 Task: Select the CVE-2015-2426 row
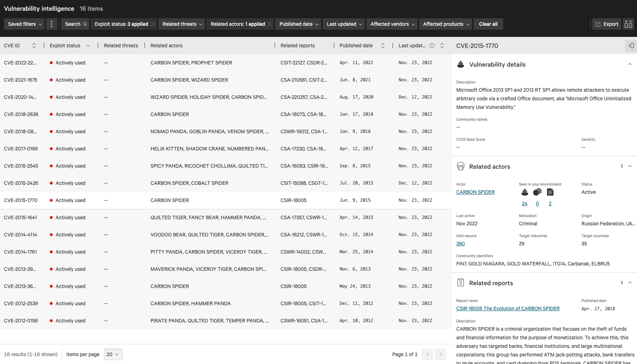click(226, 183)
